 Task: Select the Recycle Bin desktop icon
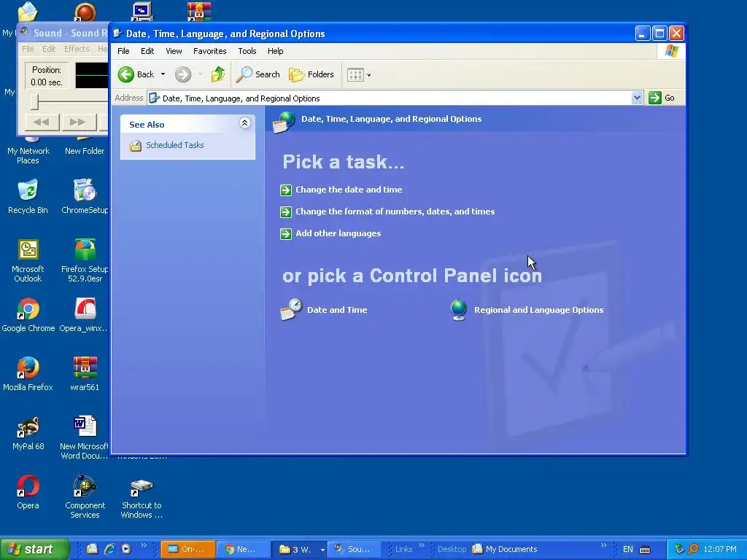coord(28,196)
